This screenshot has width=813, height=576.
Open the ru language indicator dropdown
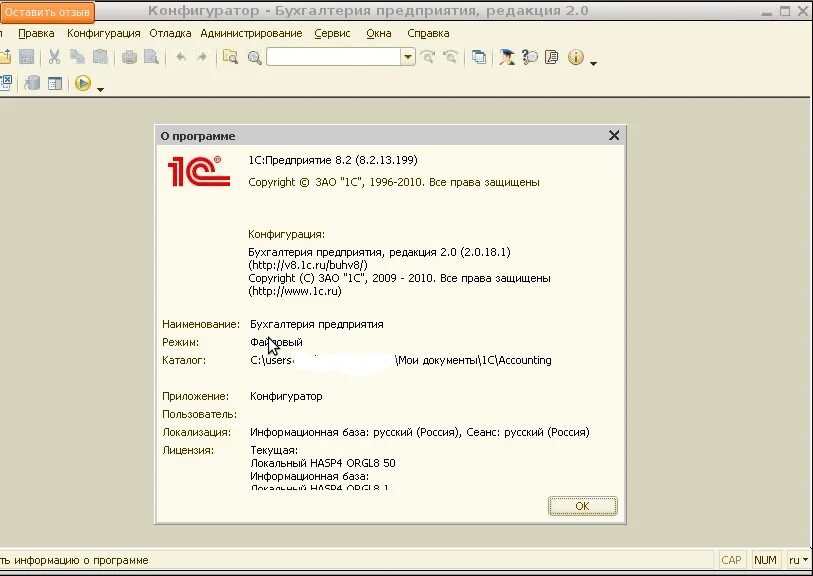(798, 560)
